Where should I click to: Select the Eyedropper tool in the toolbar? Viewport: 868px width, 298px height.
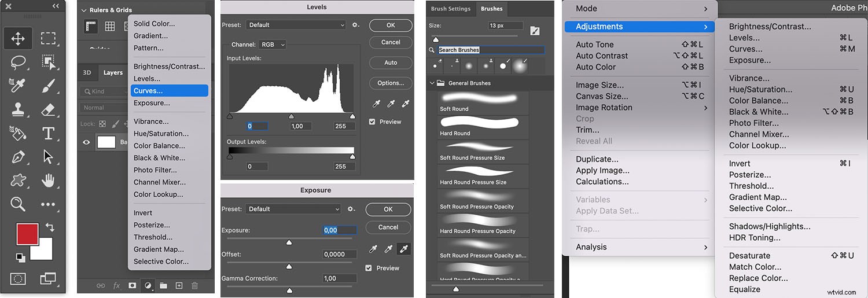point(18,86)
